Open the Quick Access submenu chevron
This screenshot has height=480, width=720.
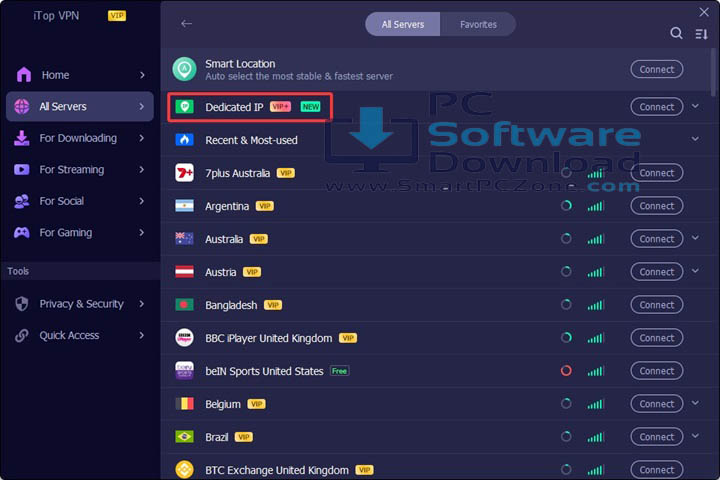[142, 335]
